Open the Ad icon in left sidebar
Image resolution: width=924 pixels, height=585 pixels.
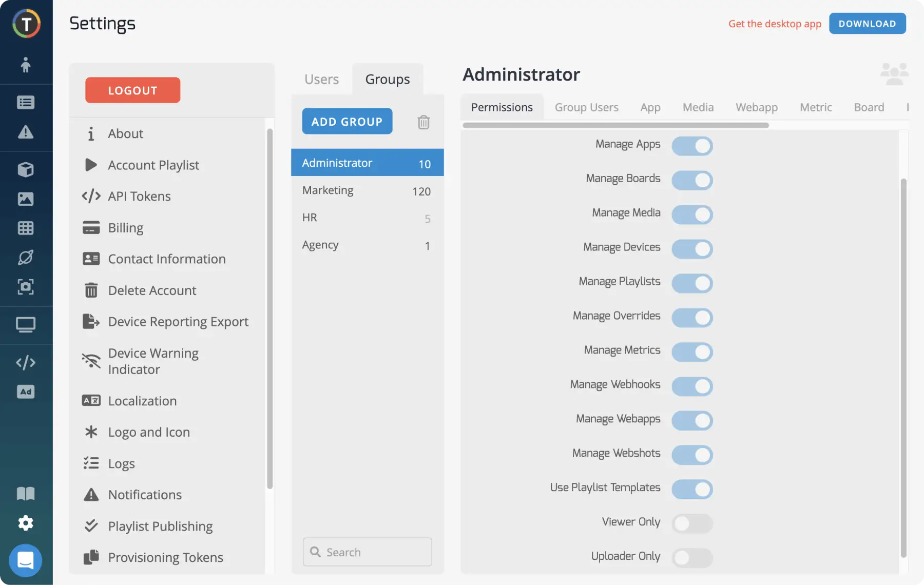pos(25,392)
